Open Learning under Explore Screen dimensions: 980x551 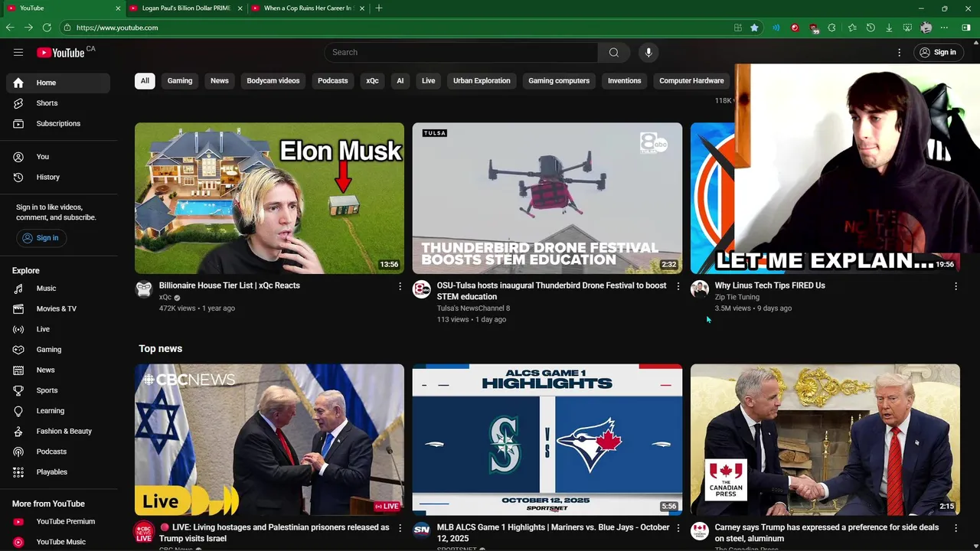click(58, 411)
